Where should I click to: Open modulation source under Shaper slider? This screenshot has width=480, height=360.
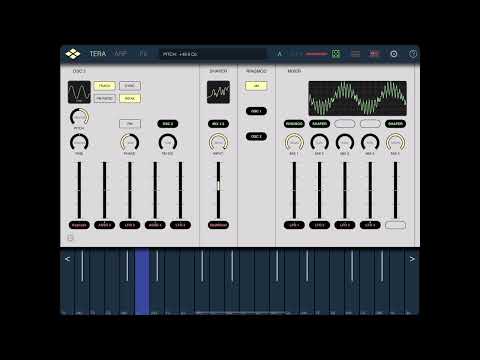pyautogui.click(x=218, y=225)
